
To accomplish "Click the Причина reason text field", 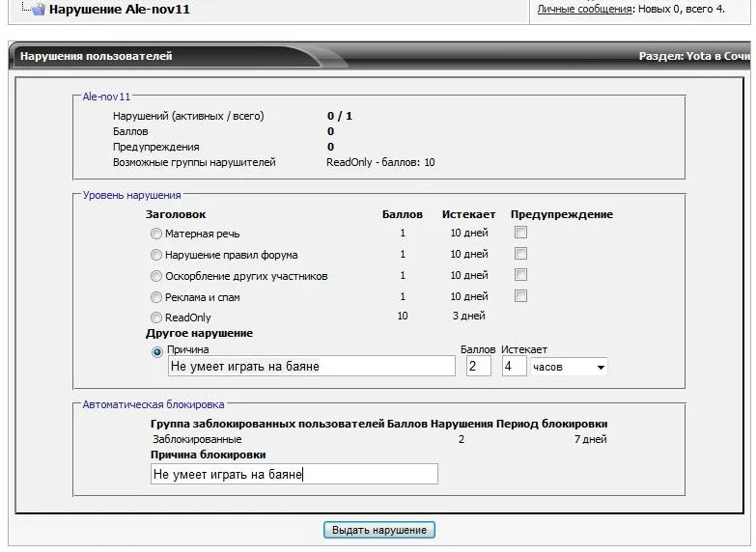I will (312, 367).
